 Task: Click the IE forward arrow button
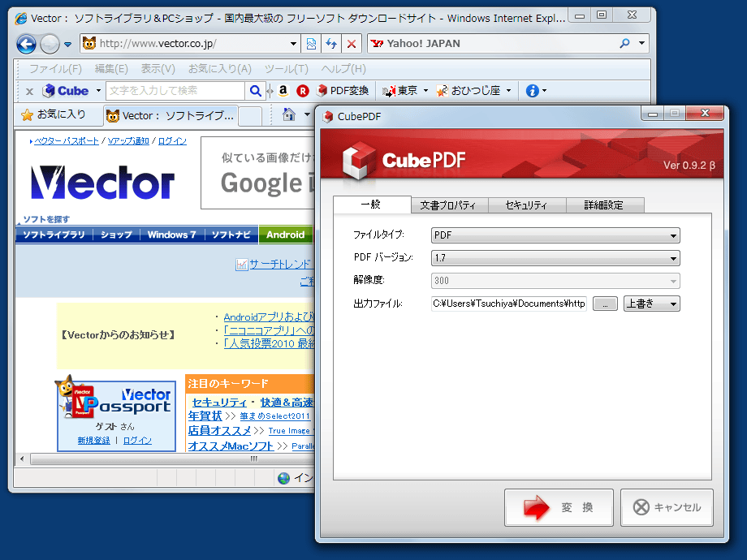pyautogui.click(x=50, y=45)
